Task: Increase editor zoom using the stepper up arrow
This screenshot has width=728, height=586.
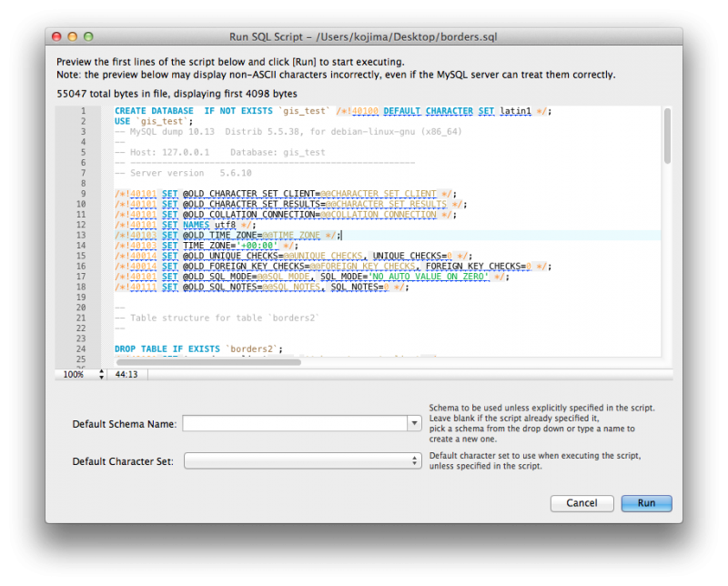Action: coord(100,370)
